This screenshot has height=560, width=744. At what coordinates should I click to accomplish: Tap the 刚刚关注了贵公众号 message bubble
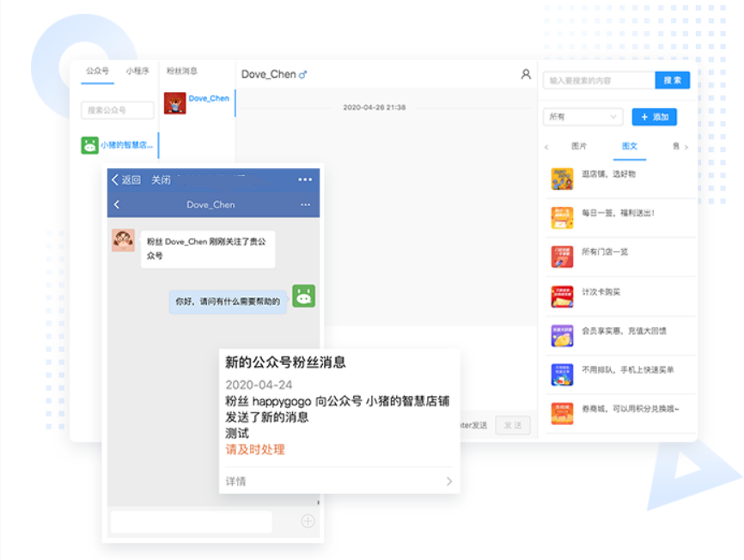pyautogui.click(x=208, y=249)
